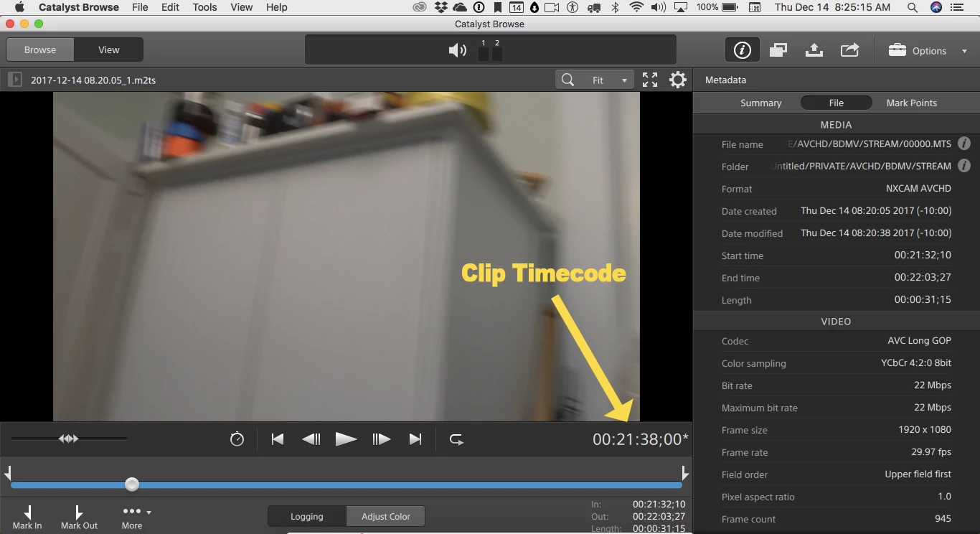Toggle audio channel 2 meter

coord(497,50)
